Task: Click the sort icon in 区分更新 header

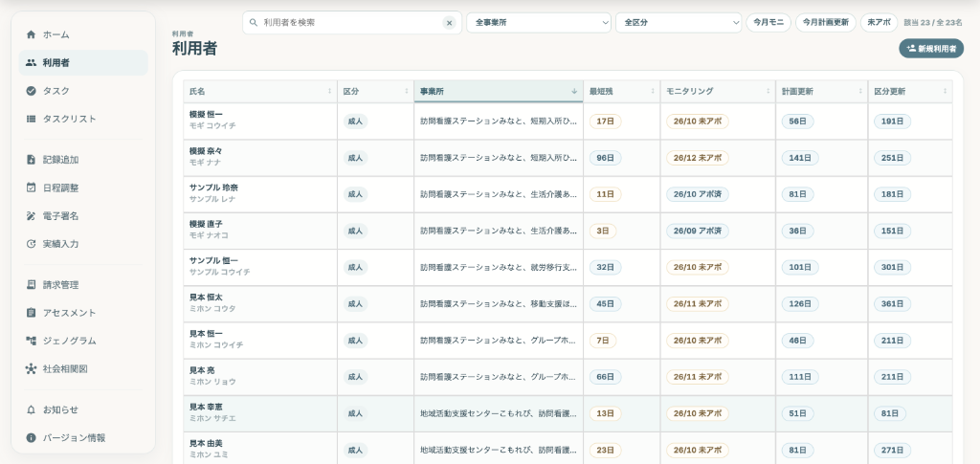Action: tap(945, 91)
